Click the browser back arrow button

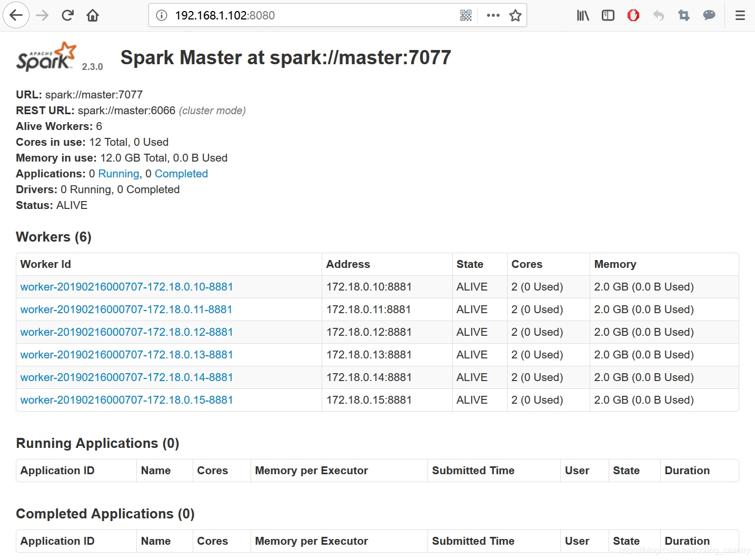[16, 15]
